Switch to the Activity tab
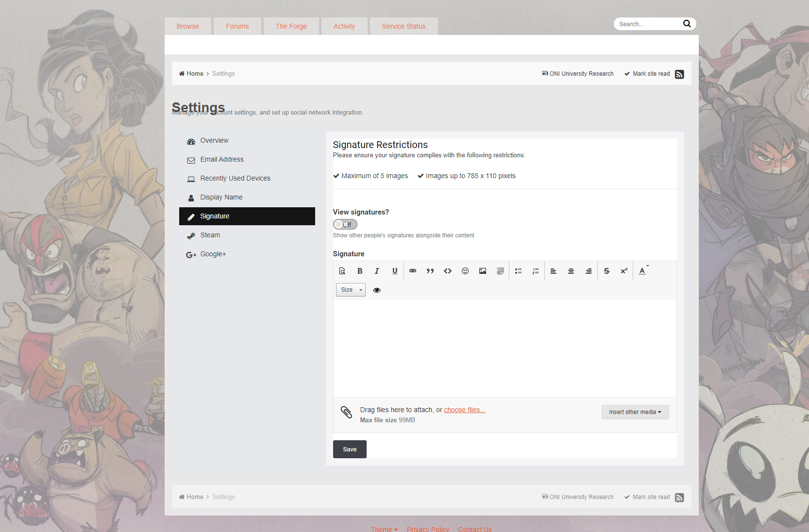Screen dimensions: 809x532 click(344, 26)
